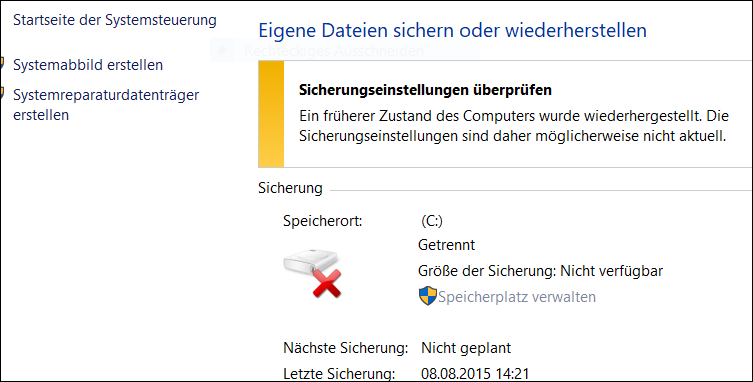The height and width of the screenshot is (382, 753).
Task: Click the page title Eigene Dateien sichern oder wiederherstellen
Action: [452, 31]
